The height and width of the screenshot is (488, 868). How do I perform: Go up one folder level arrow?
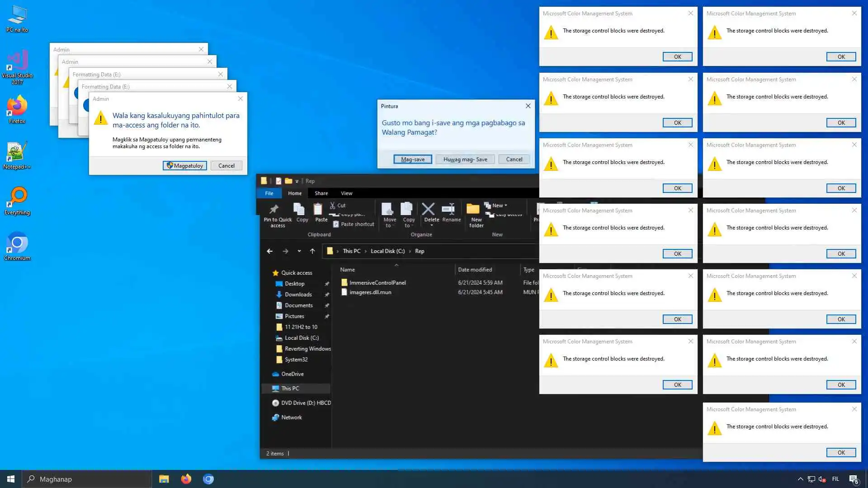tap(312, 251)
